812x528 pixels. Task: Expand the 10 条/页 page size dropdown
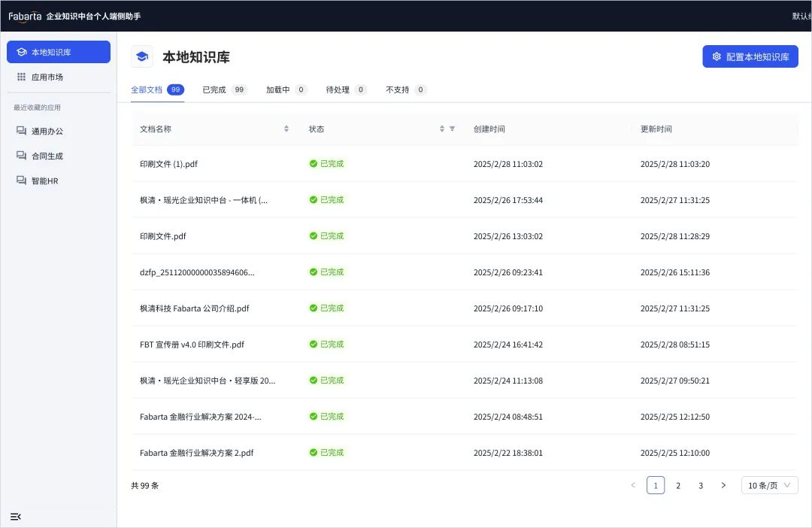(770, 486)
